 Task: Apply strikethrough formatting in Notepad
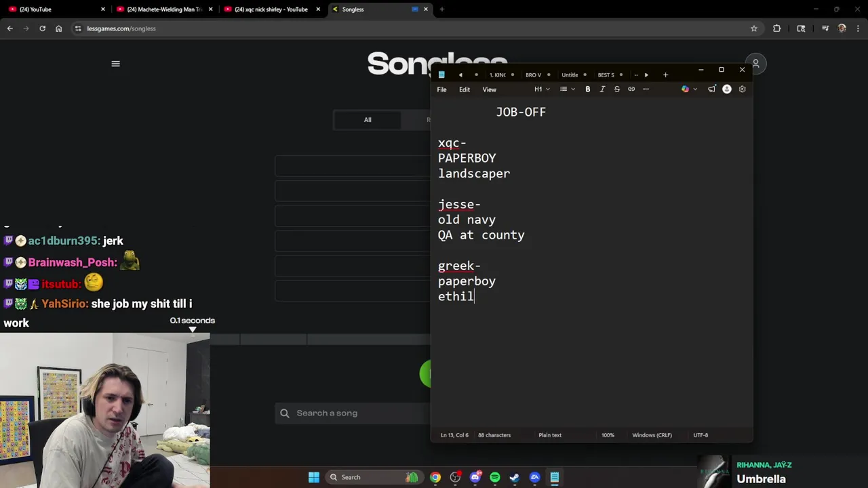click(616, 89)
